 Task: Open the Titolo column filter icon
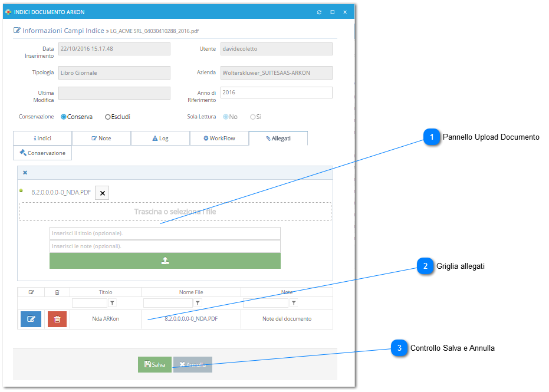point(112,303)
